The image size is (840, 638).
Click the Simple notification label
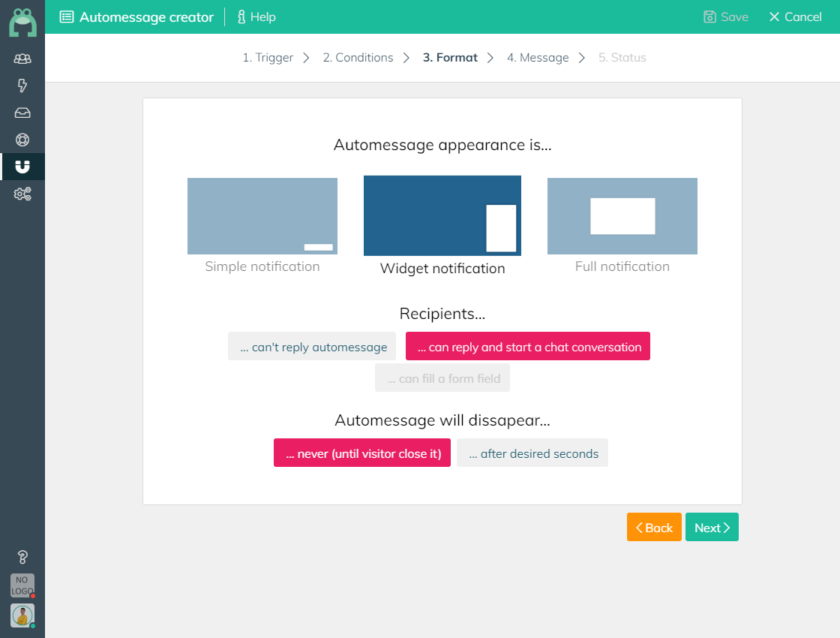pyautogui.click(x=262, y=267)
